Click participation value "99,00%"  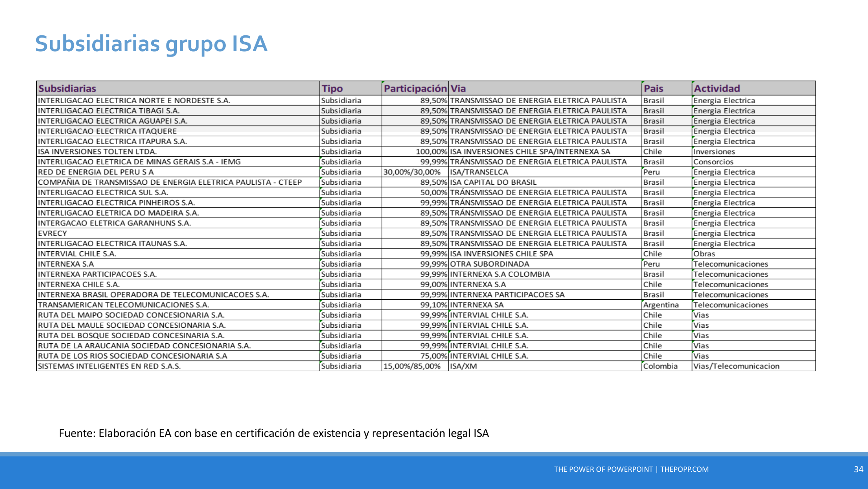pos(415,285)
